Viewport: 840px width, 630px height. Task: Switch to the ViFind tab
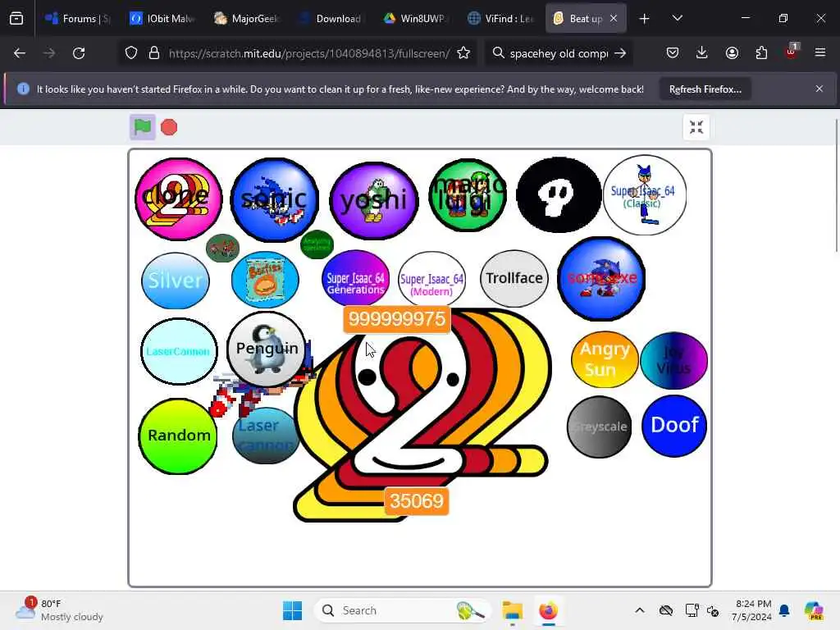[500, 18]
